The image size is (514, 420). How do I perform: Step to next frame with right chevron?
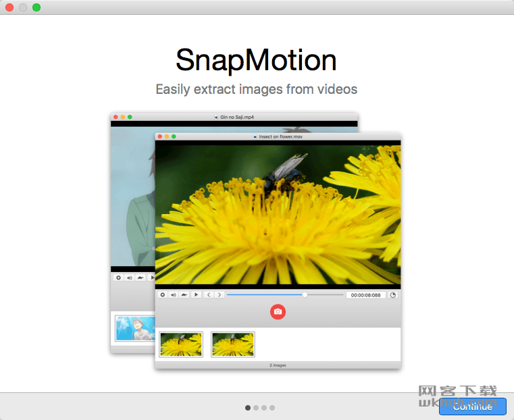pyautogui.click(x=220, y=295)
